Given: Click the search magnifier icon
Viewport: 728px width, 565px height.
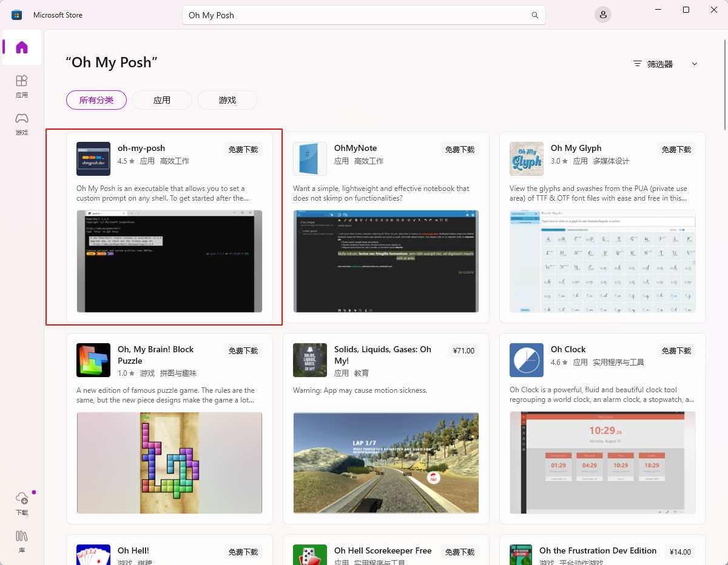Looking at the screenshot, I should 534,15.
